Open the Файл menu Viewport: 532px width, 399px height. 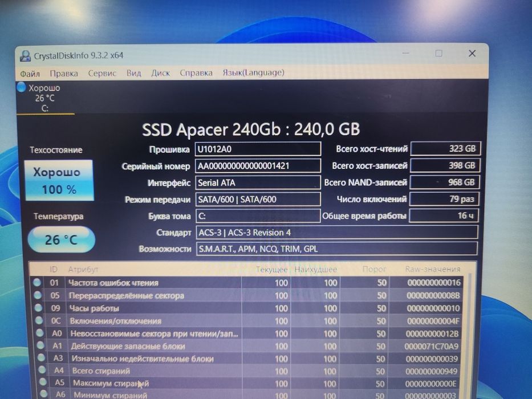[x=30, y=74]
